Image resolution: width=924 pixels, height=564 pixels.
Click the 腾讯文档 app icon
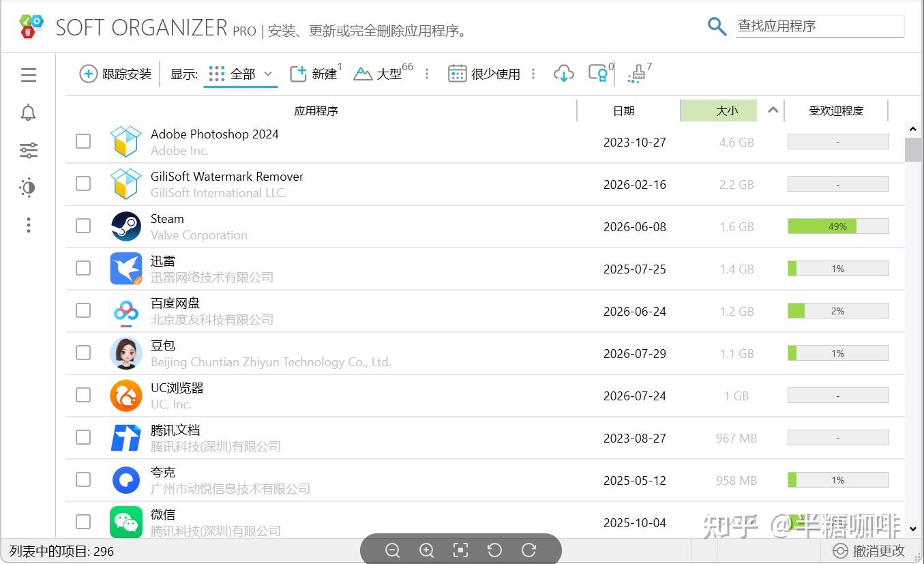click(126, 438)
